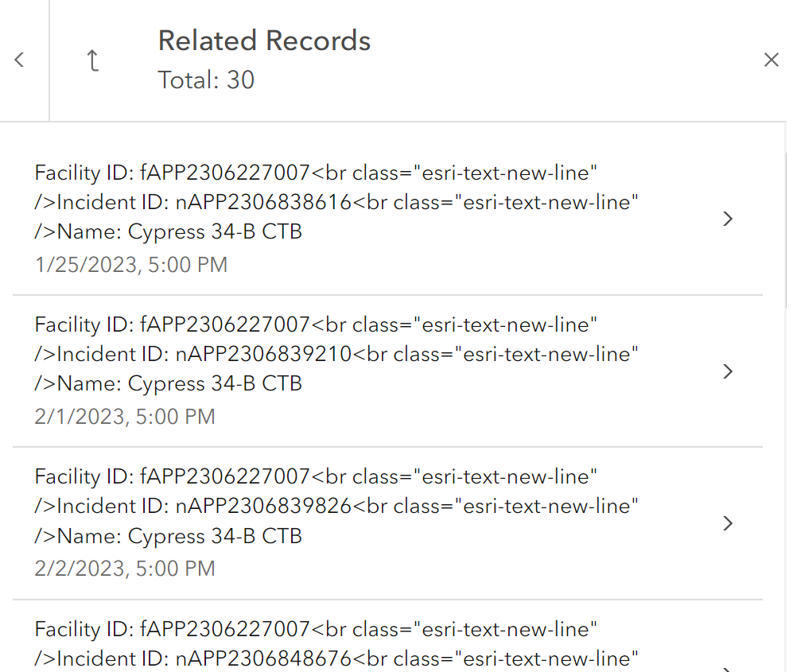
Task: Expand record nAPP2306839210 chevron
Action: click(x=728, y=371)
